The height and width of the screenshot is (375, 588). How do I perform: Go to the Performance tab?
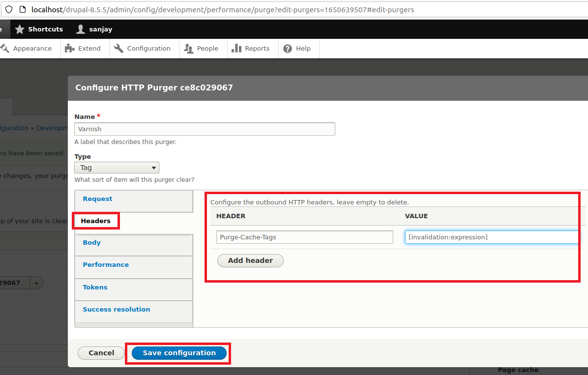pyautogui.click(x=106, y=265)
